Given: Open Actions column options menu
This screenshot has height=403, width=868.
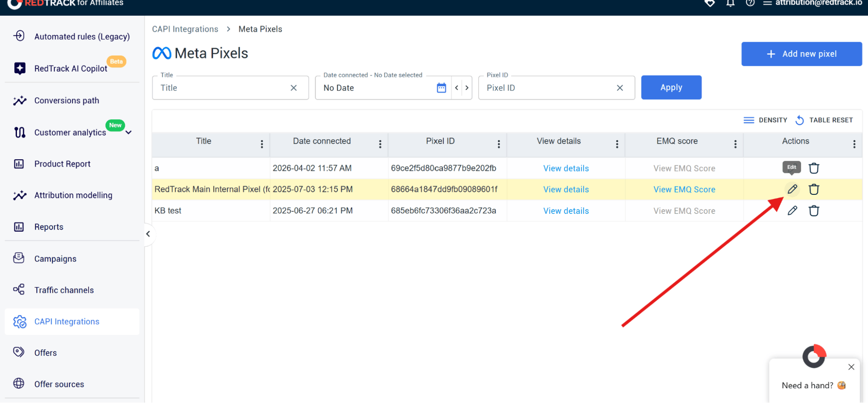Looking at the screenshot, I should pos(854,144).
